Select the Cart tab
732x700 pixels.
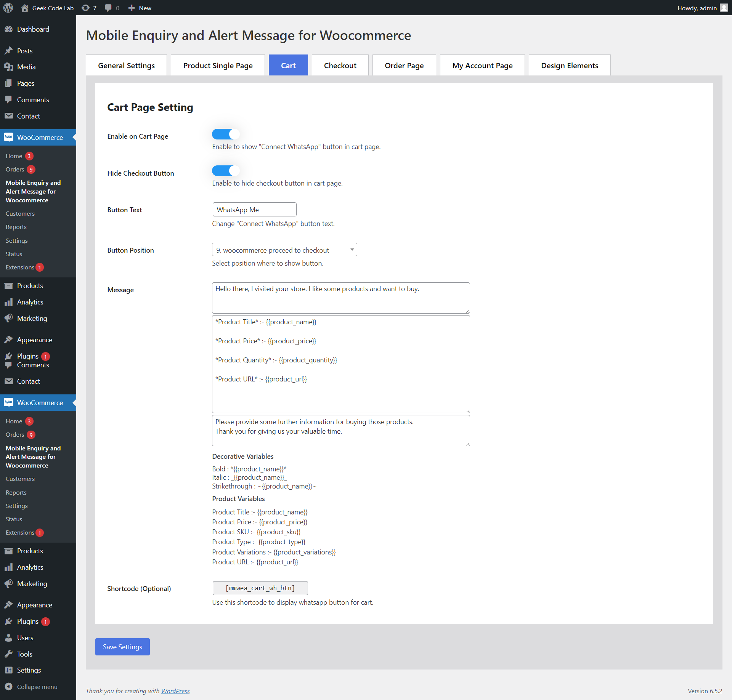288,66
